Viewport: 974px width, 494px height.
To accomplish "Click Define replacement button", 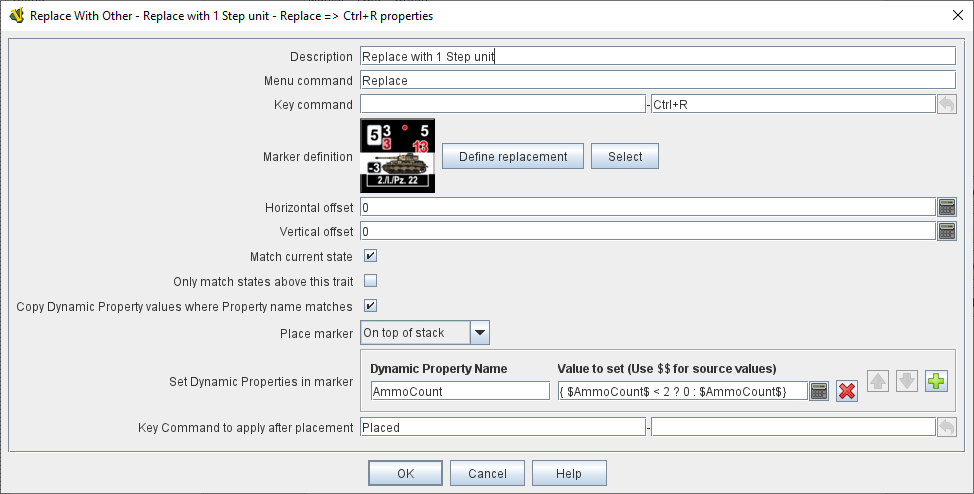I will (512, 156).
